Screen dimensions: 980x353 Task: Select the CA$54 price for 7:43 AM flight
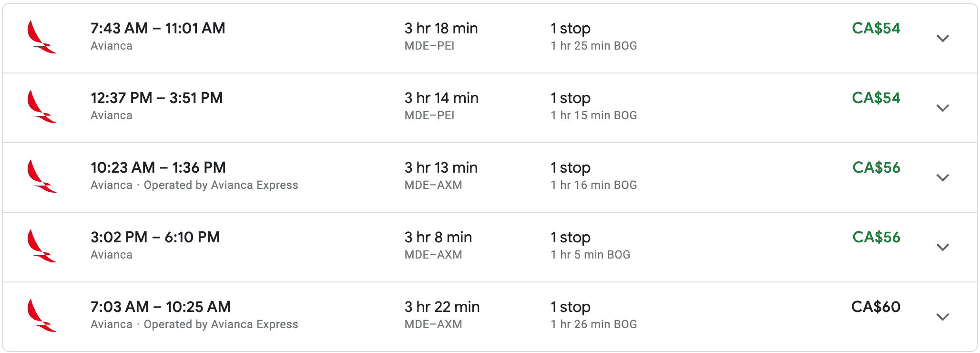click(x=876, y=28)
